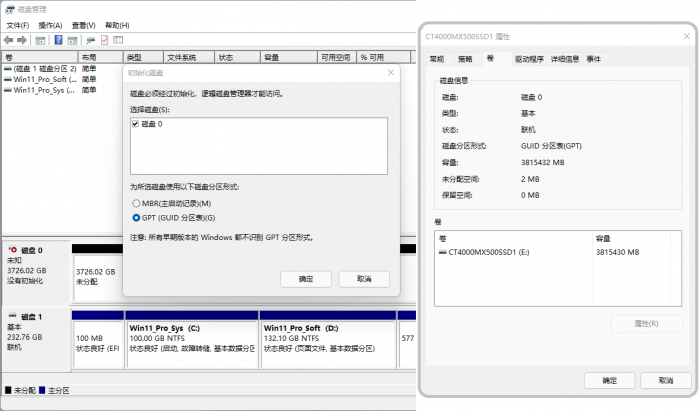700x411 pixels.
Task: Sort by the 容量 column header
Action: point(289,58)
